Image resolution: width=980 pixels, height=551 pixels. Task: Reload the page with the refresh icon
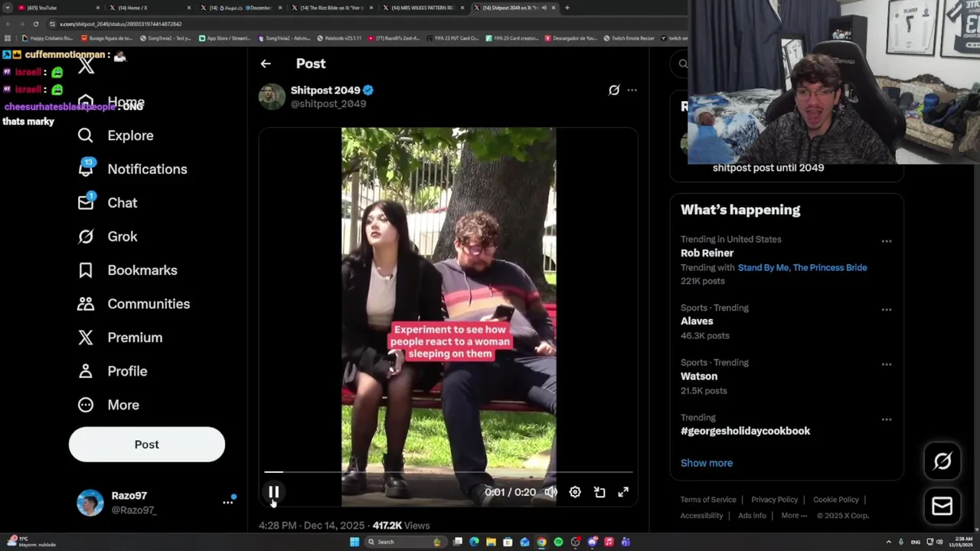click(35, 24)
